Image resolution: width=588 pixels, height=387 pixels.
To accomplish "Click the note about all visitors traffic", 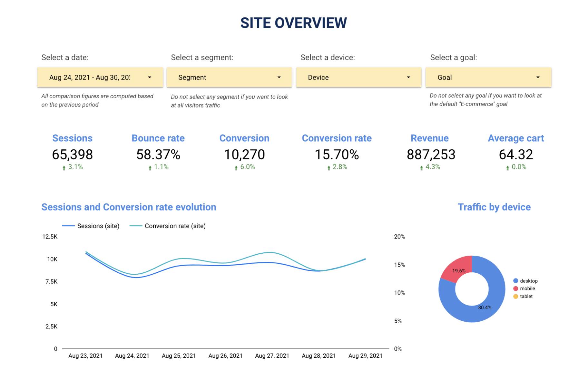I will coord(229,101).
